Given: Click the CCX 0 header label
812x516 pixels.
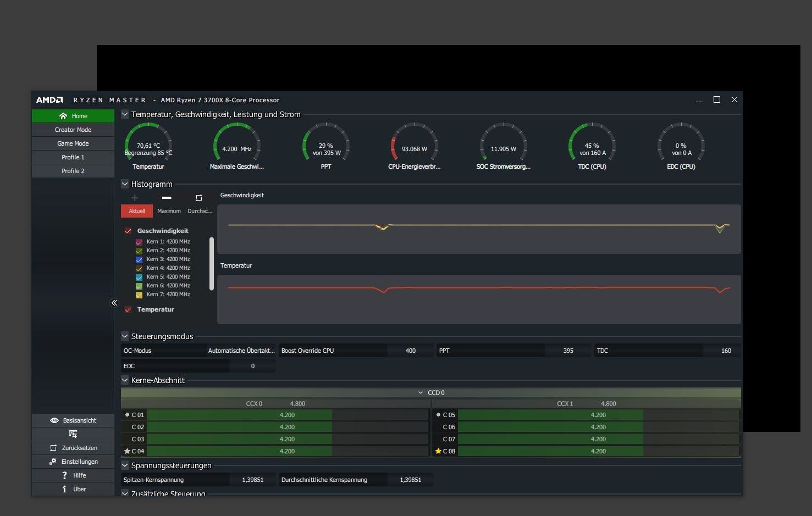Looking at the screenshot, I should tap(254, 404).
